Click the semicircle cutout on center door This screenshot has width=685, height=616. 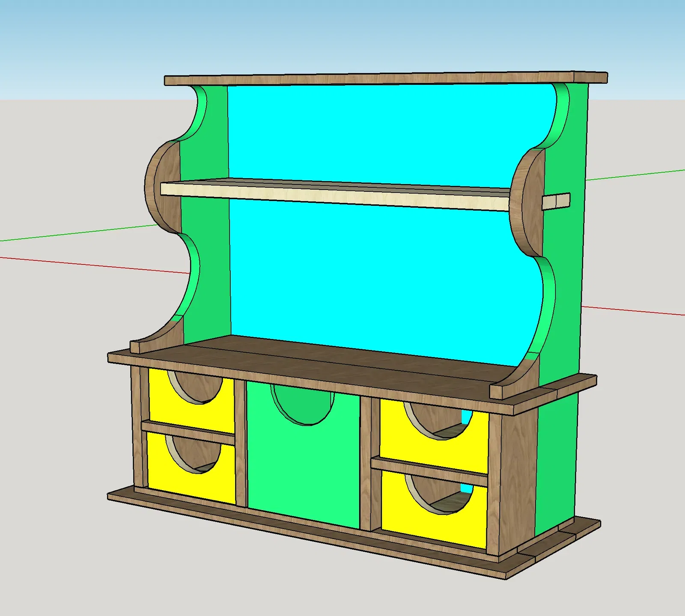[x=303, y=404]
